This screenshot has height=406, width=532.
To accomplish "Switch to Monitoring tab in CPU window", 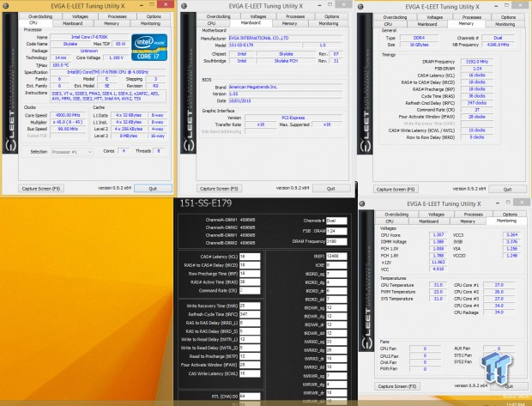I will [151, 23].
